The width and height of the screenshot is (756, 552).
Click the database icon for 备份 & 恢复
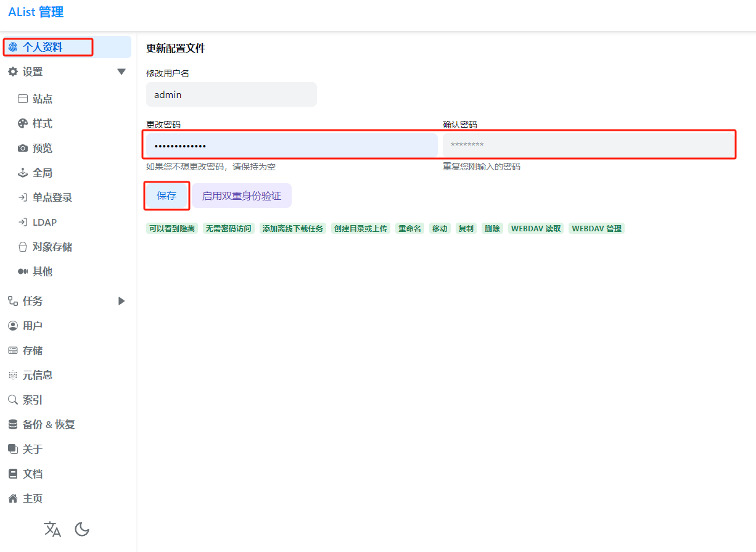click(x=12, y=424)
